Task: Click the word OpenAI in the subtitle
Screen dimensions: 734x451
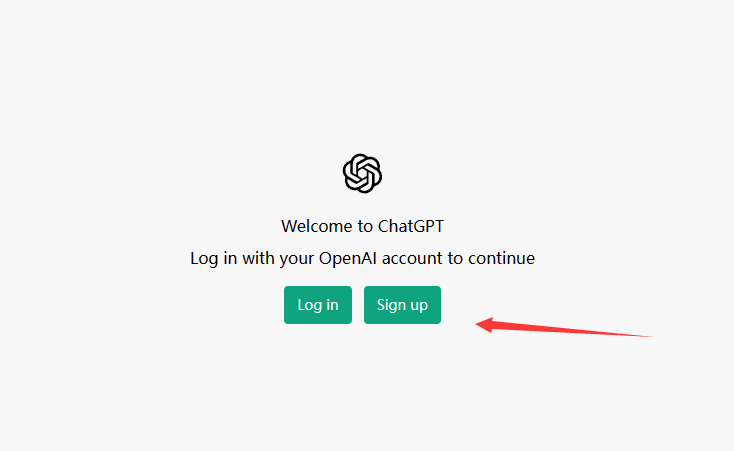Action: point(348,258)
